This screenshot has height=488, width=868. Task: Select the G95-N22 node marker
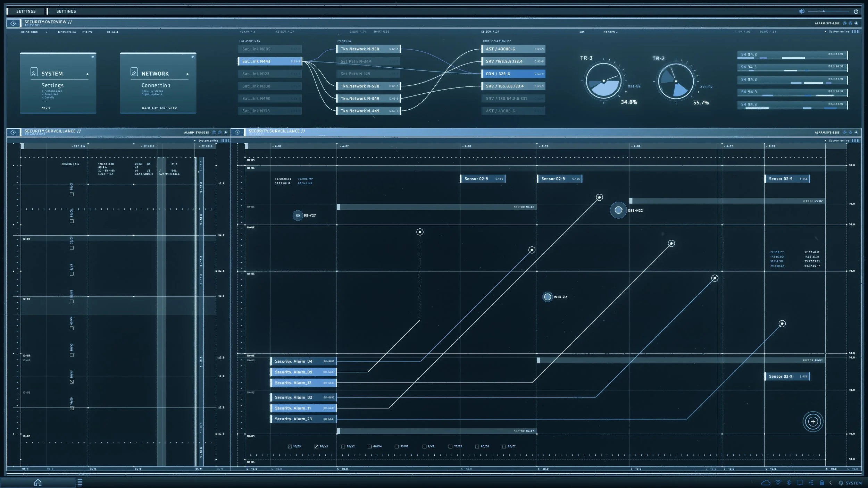click(618, 210)
